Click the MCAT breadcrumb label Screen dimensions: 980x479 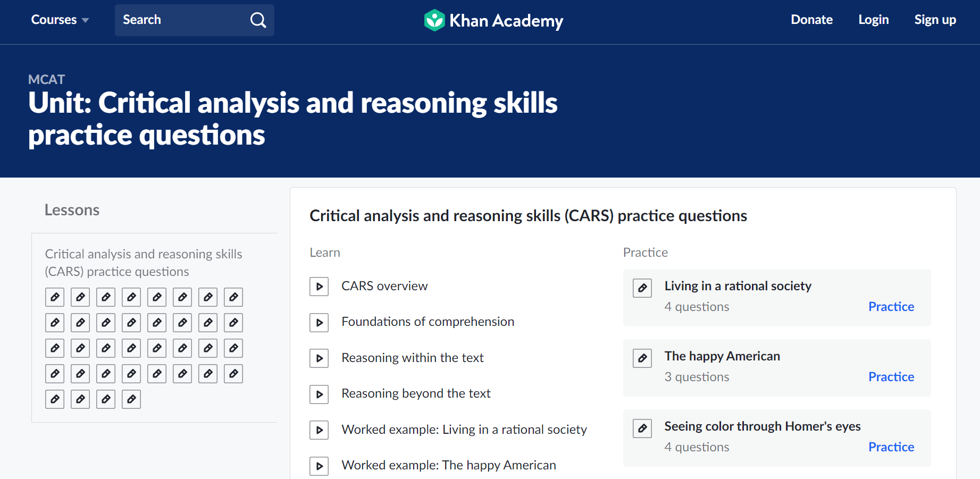click(x=46, y=79)
